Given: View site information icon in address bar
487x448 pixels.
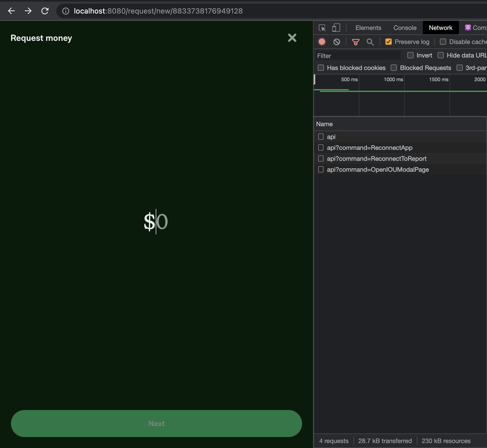Looking at the screenshot, I should pos(66,11).
